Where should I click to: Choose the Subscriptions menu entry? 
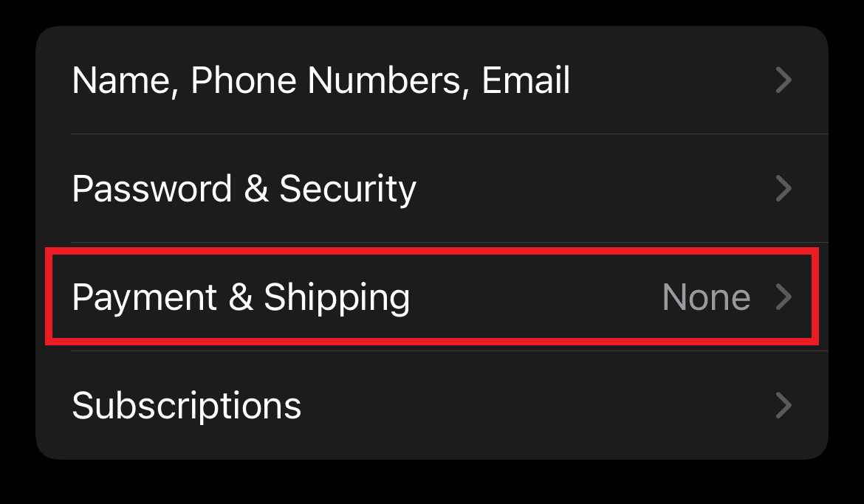tap(186, 405)
